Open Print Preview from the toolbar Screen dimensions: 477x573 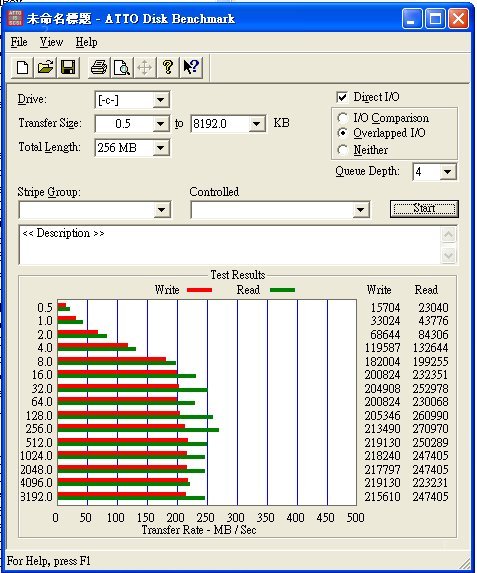122,67
